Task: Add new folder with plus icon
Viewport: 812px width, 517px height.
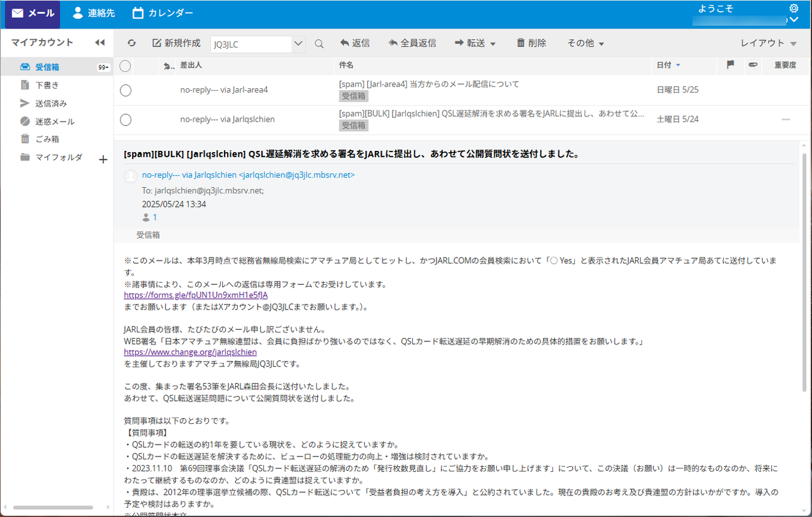Action: pos(103,159)
